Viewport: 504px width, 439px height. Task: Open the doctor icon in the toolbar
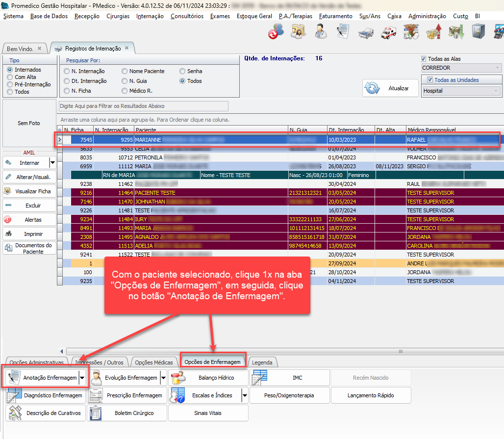321,32
